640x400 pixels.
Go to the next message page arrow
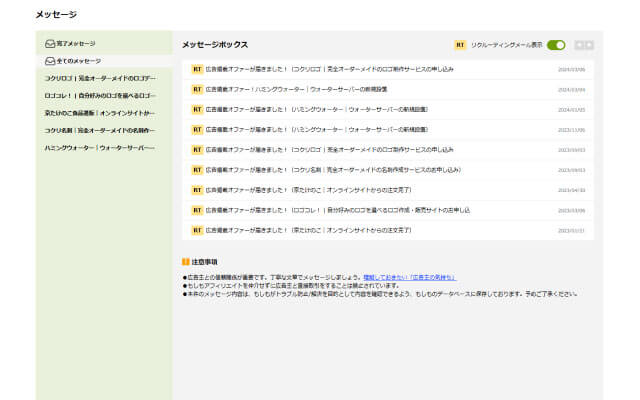tap(589, 45)
